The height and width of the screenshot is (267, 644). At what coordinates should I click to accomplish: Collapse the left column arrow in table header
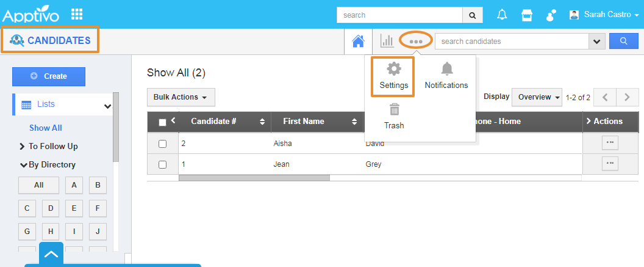[x=173, y=120]
